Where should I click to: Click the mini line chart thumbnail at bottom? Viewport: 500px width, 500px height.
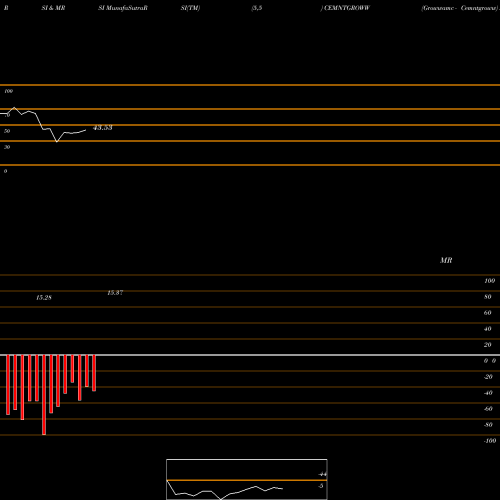coord(247,479)
